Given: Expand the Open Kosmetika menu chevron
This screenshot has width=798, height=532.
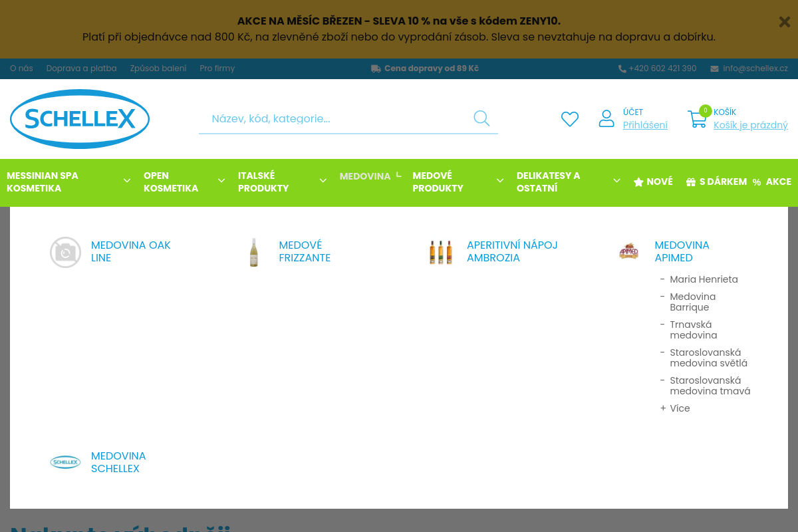Looking at the screenshot, I should coord(221,181).
